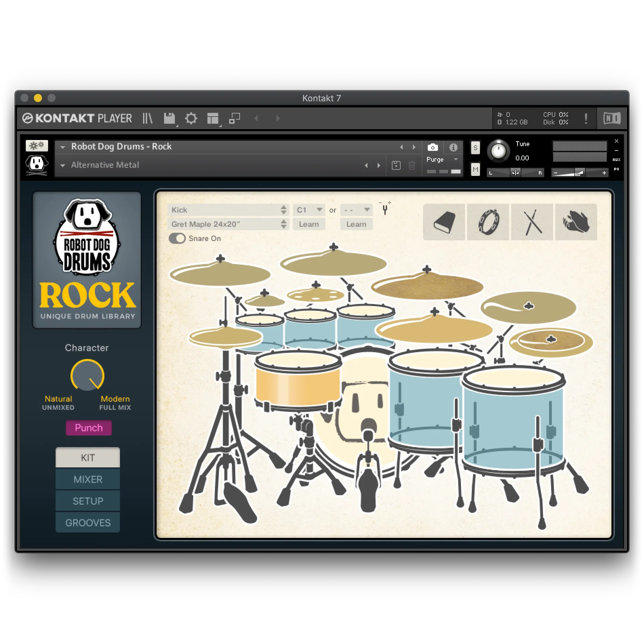Image resolution: width=644 pixels, height=644 pixels.
Task: Click the Learn button under C1
Action: (x=309, y=224)
